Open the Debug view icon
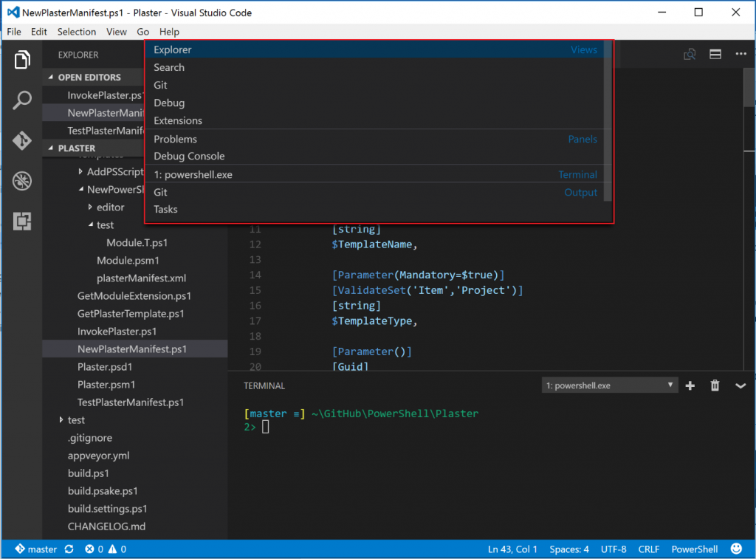 click(x=22, y=181)
